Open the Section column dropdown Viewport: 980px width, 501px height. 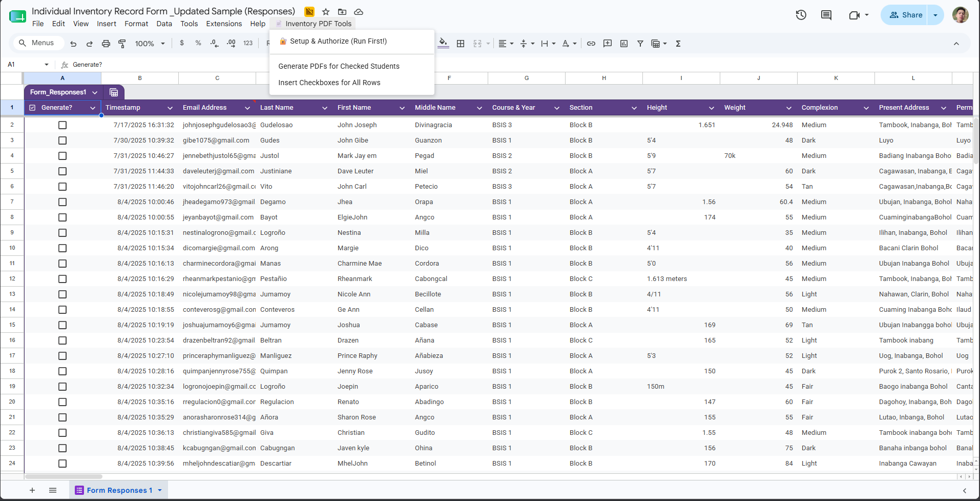click(634, 108)
